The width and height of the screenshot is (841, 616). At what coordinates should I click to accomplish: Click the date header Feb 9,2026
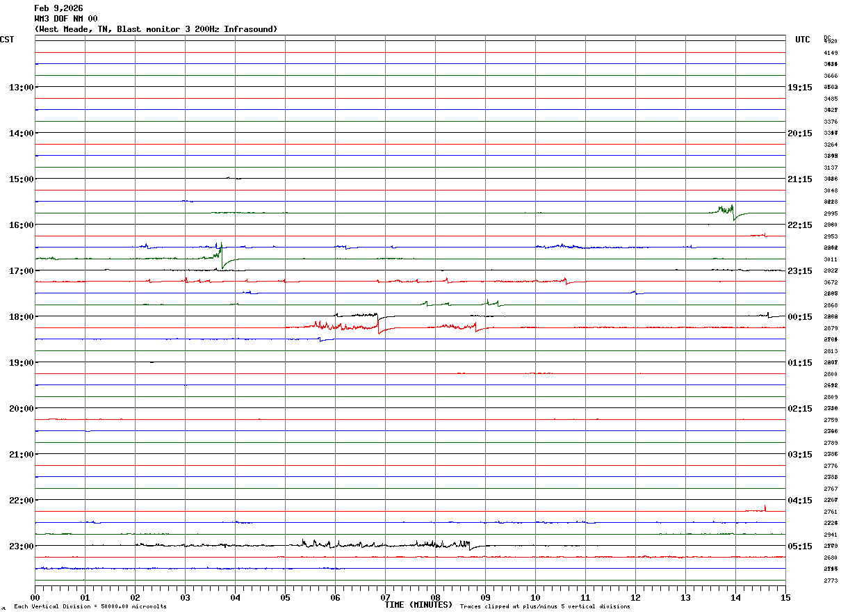[x=58, y=8]
